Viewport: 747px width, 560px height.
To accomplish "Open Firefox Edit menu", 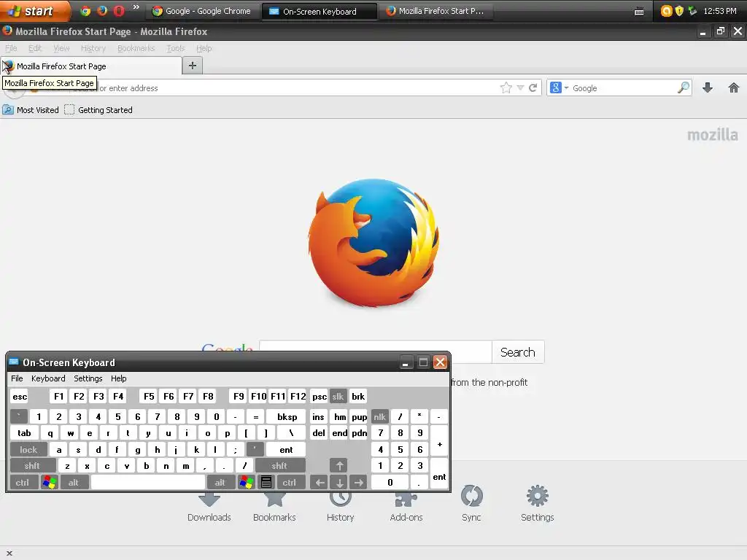I will click(35, 48).
